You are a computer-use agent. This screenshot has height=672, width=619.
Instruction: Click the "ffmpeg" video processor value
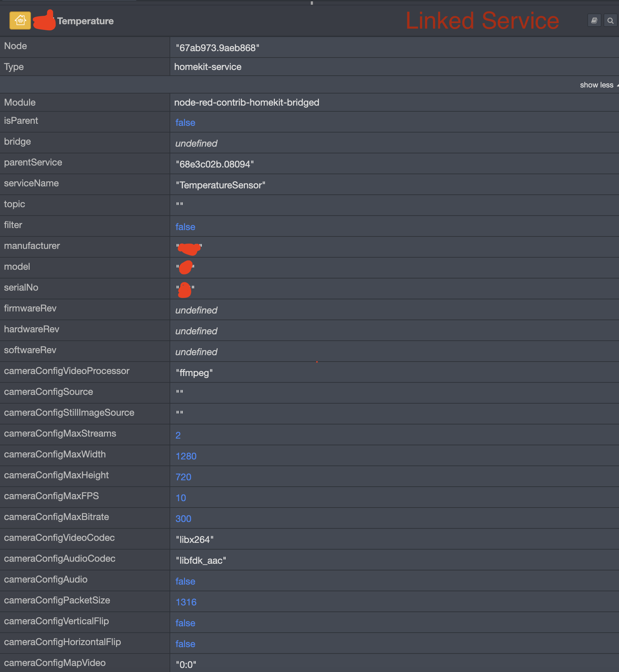(194, 373)
